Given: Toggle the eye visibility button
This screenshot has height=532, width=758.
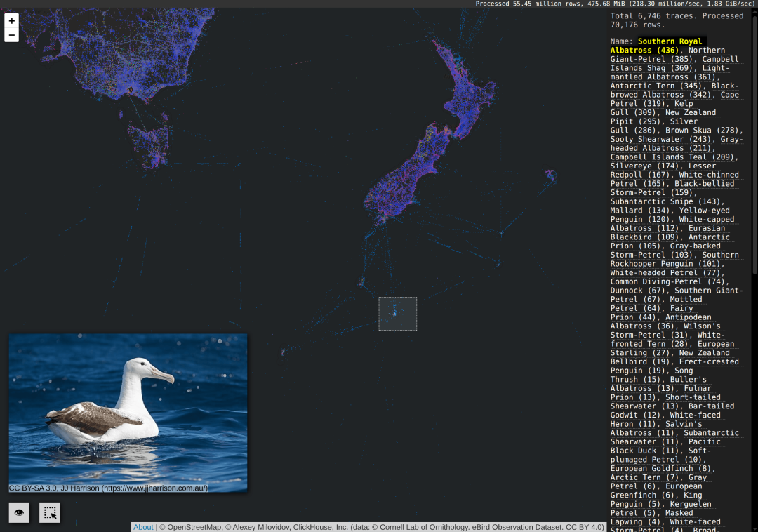Looking at the screenshot, I should (19, 512).
